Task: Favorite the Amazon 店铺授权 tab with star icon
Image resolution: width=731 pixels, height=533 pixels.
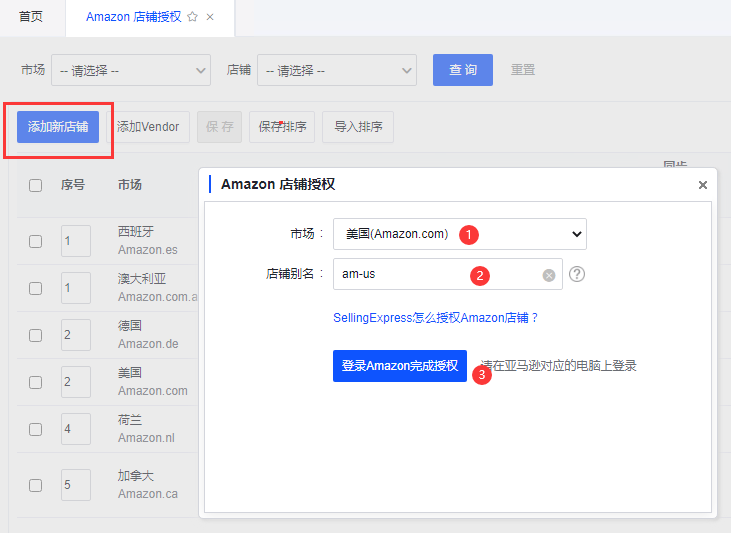Action: point(192,17)
